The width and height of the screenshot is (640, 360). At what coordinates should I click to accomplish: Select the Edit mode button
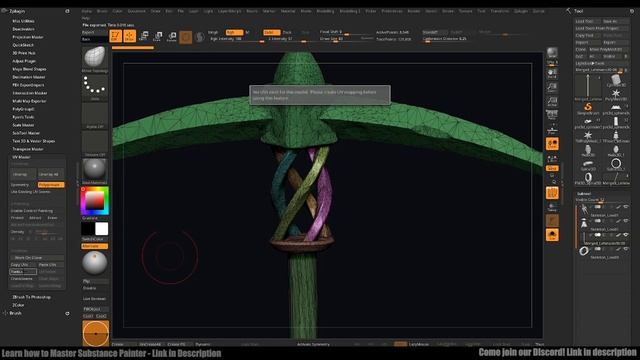pos(116,36)
